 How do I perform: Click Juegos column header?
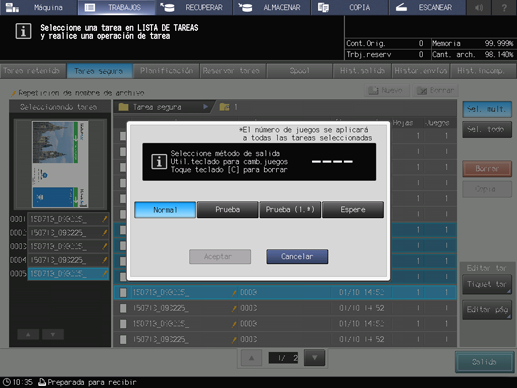pyautogui.click(x=437, y=123)
